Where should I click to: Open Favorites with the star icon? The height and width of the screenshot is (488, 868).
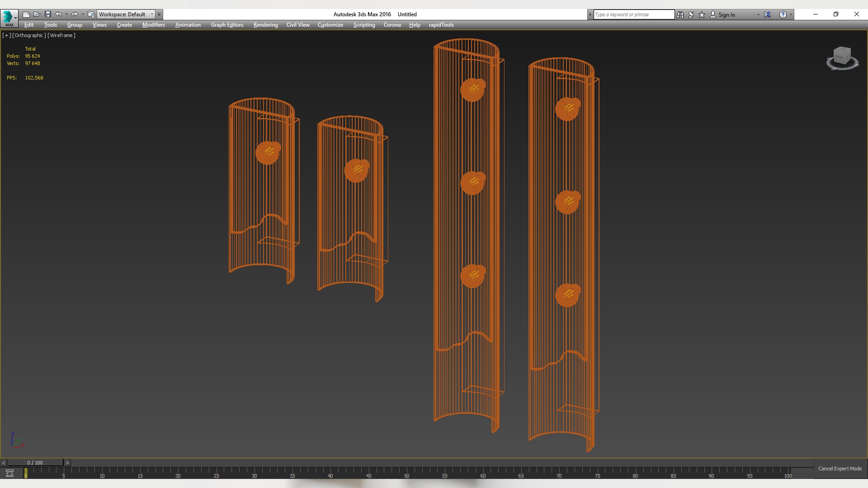pyautogui.click(x=702, y=14)
